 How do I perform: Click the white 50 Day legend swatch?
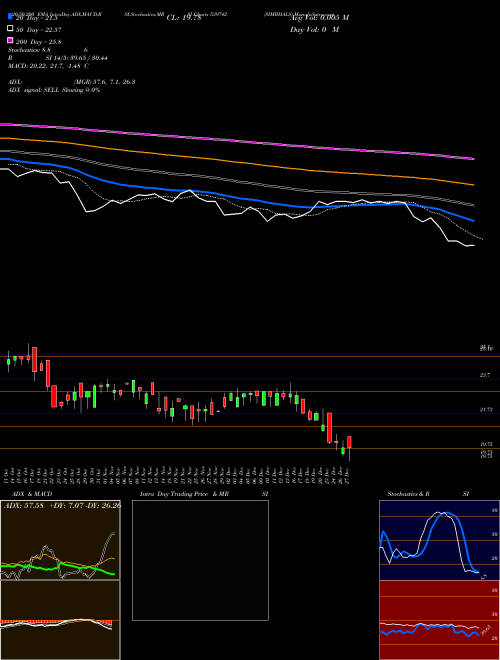tap(10, 29)
